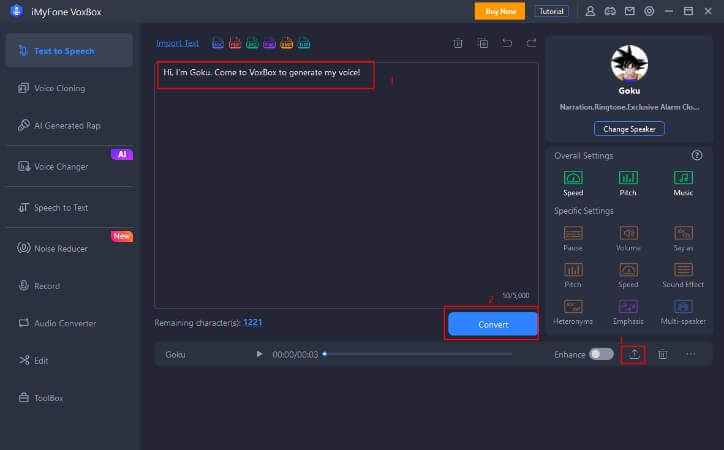Insert a Pause from Specific Settings
This screenshot has width=724, height=450.
pyautogui.click(x=573, y=239)
